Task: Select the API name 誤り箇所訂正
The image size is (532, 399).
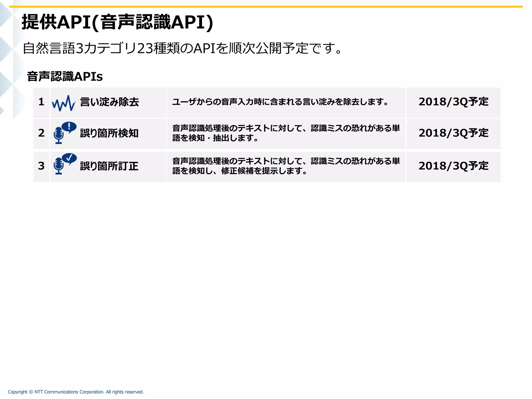Action: (x=109, y=166)
